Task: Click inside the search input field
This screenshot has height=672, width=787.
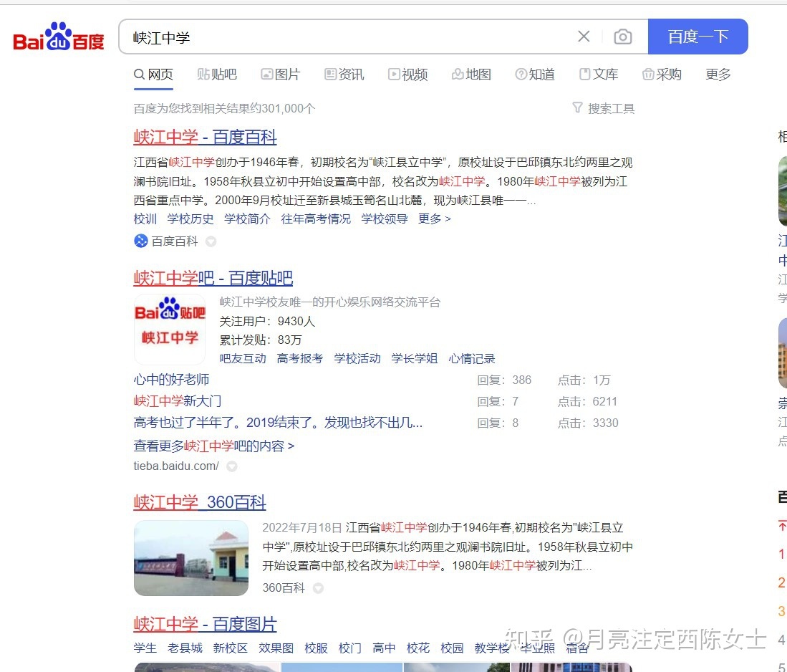Action: click(x=322, y=37)
